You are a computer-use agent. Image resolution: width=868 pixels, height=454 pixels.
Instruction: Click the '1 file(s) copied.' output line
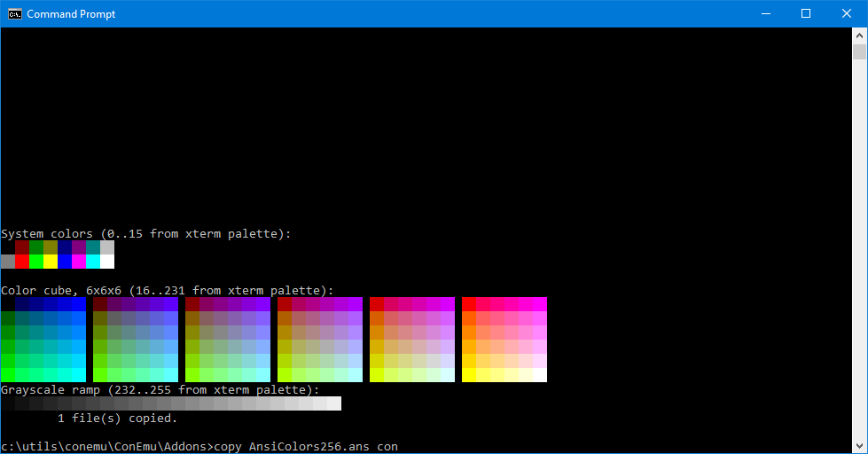tap(118, 418)
